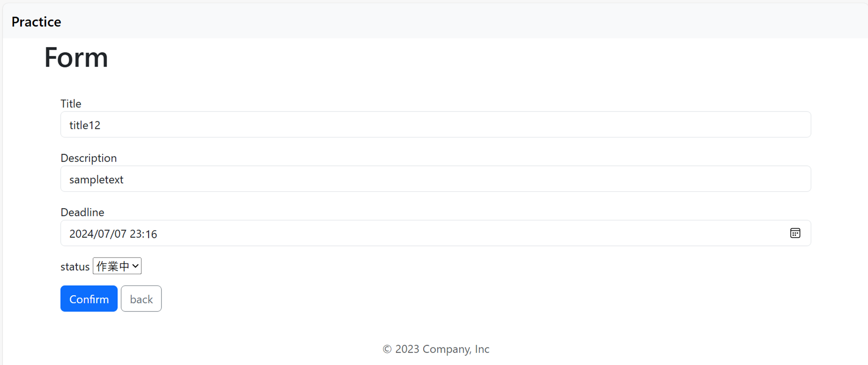Click the Title field label

71,104
